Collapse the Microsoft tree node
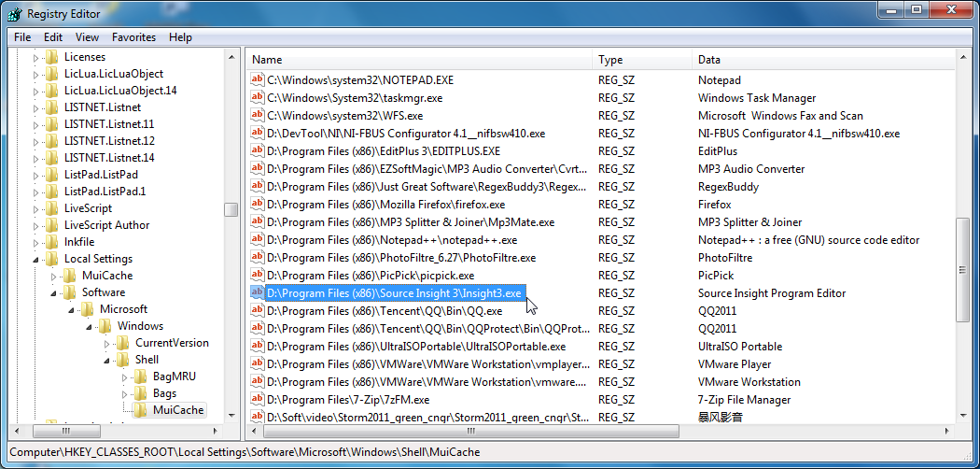980x469 pixels. pyautogui.click(x=71, y=309)
